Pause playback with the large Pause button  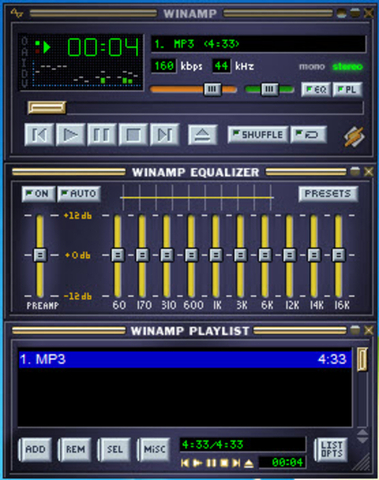point(102,135)
